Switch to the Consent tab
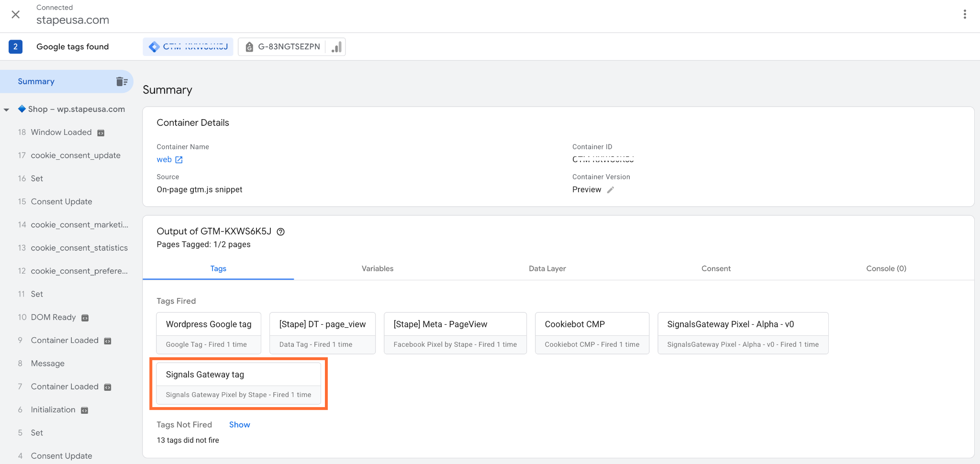This screenshot has height=464, width=980. tap(716, 269)
